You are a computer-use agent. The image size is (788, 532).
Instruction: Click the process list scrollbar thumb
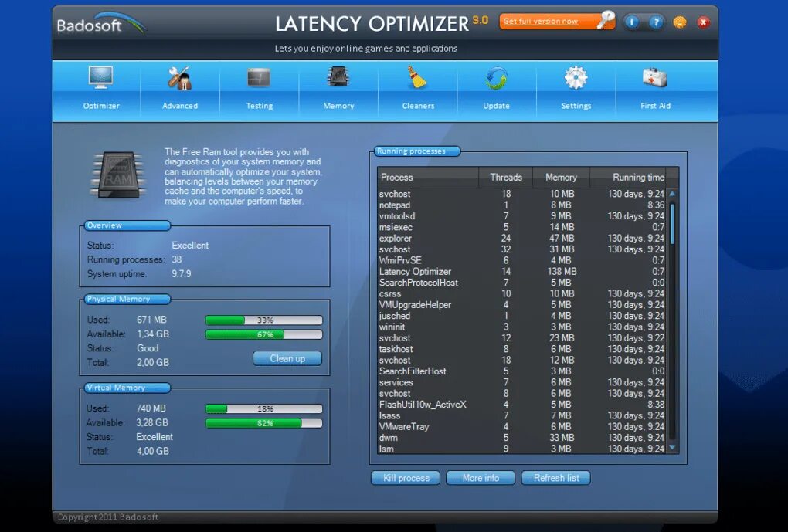pyautogui.click(x=672, y=225)
